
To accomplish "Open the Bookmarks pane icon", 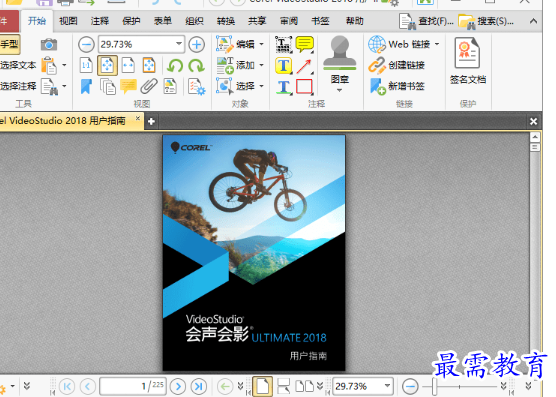I will click(x=86, y=86).
